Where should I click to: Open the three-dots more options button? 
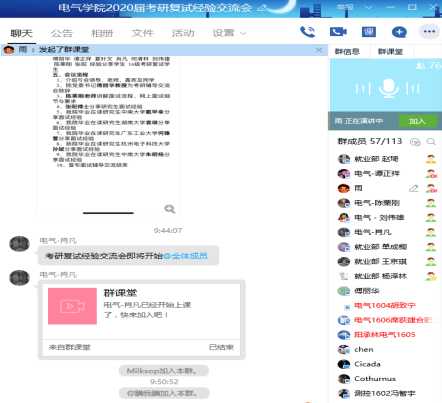pos(429,32)
